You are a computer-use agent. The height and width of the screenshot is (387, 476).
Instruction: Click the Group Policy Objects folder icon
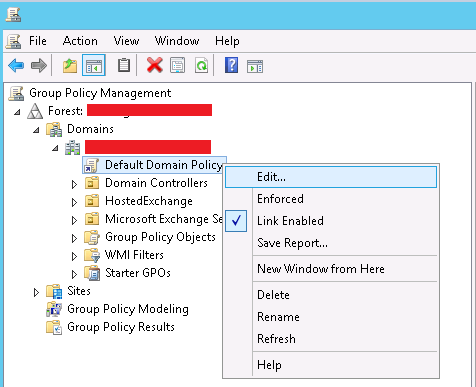click(x=92, y=237)
